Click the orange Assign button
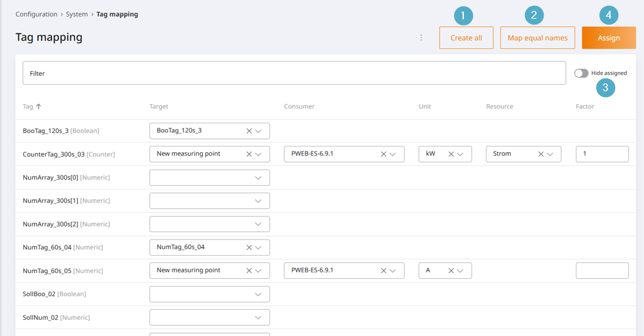 tap(609, 38)
